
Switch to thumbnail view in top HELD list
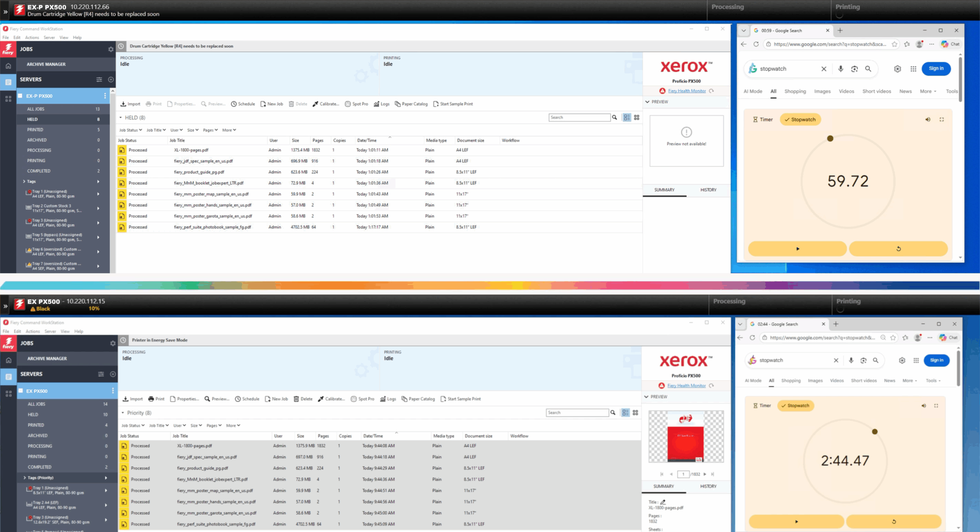click(637, 118)
